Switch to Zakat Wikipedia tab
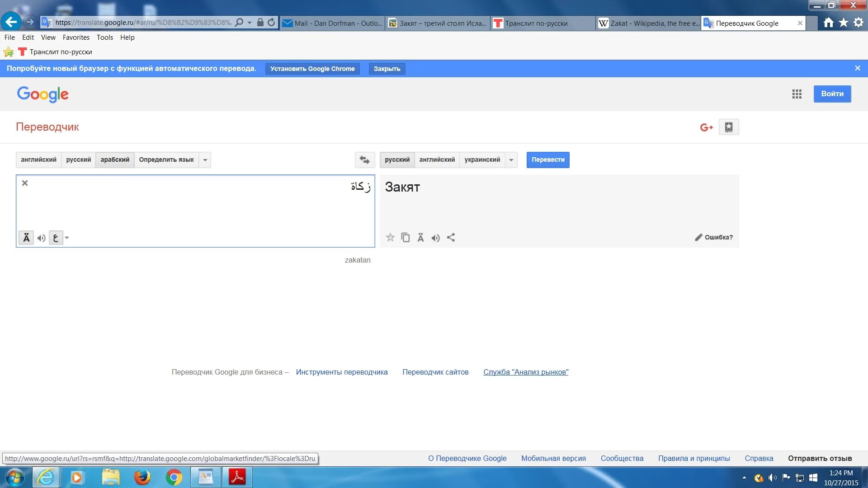The image size is (868, 488). (648, 23)
